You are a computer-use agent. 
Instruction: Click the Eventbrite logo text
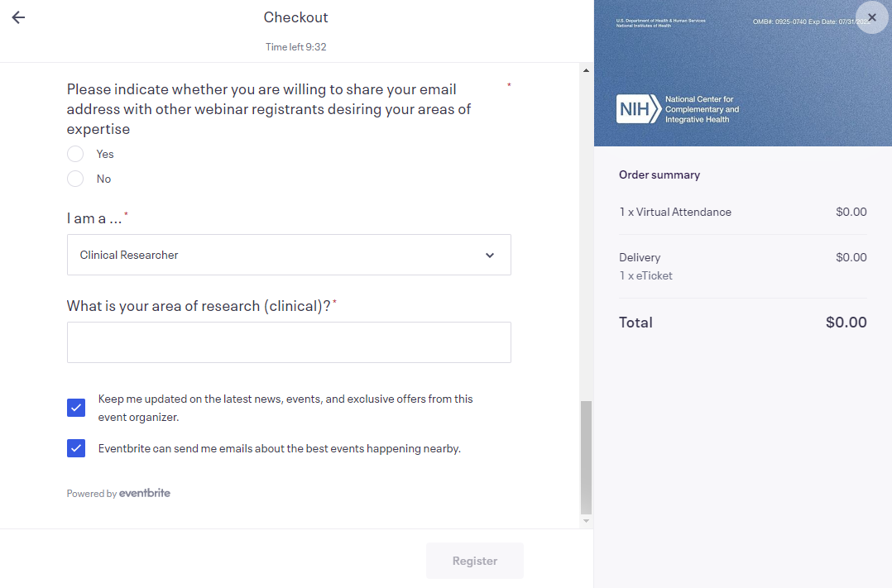pyautogui.click(x=145, y=493)
